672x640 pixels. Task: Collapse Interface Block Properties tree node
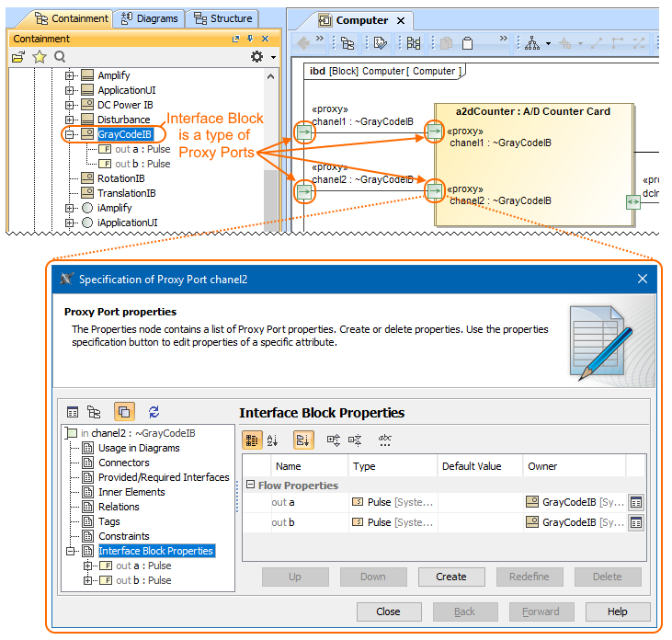tap(70, 552)
